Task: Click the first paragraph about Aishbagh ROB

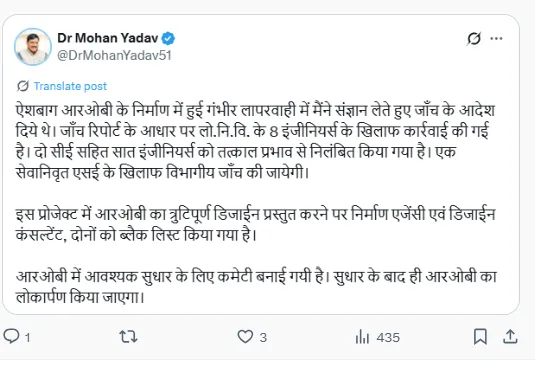Action: (x=255, y=142)
